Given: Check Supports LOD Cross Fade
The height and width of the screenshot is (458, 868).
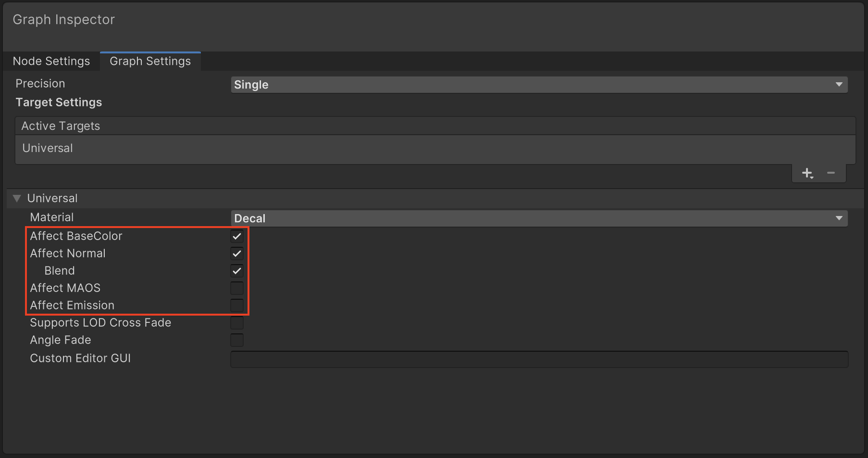Looking at the screenshot, I should [x=237, y=323].
